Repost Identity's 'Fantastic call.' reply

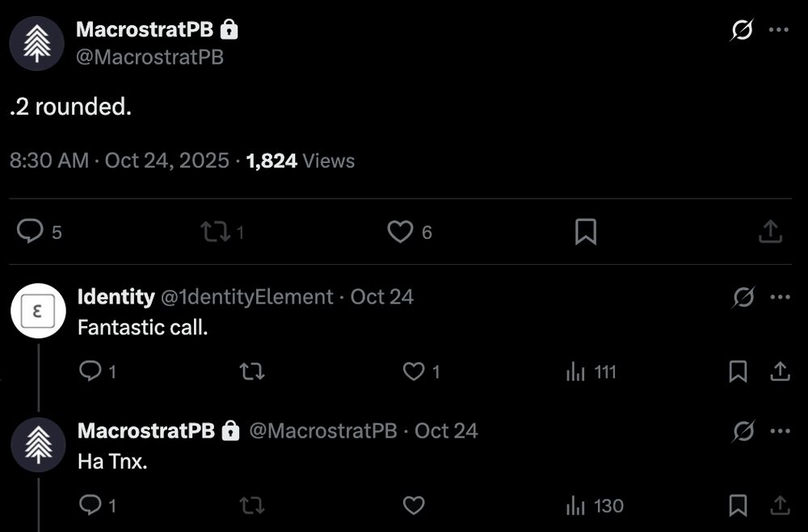click(x=252, y=371)
